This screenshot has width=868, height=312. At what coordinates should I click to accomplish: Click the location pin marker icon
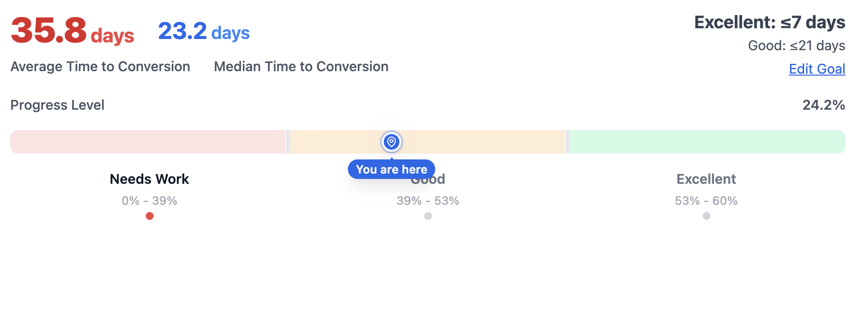point(391,142)
